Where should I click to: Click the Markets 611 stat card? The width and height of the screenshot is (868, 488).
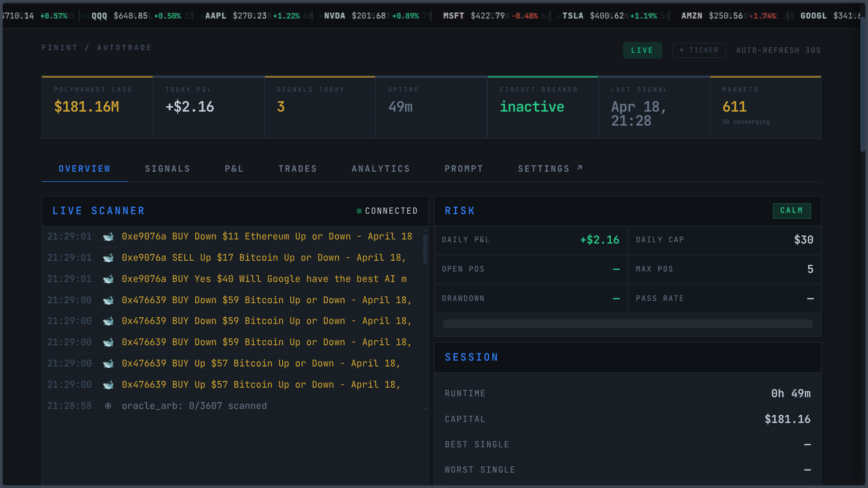(x=765, y=107)
